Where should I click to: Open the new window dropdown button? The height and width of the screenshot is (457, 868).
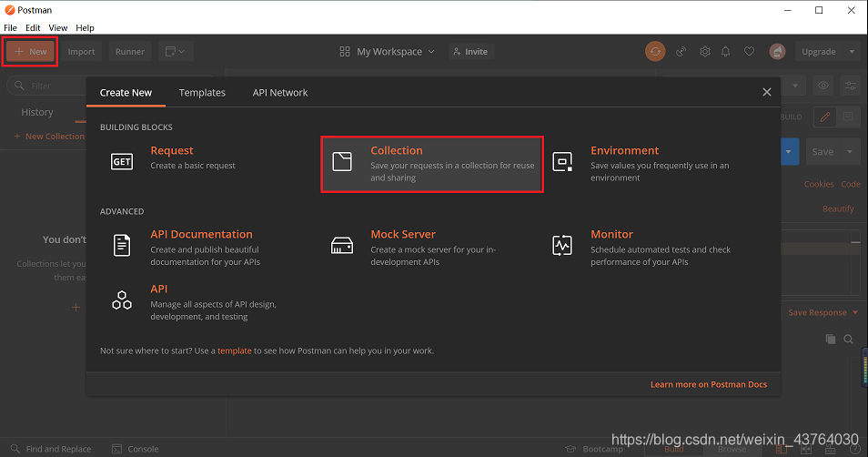click(176, 52)
